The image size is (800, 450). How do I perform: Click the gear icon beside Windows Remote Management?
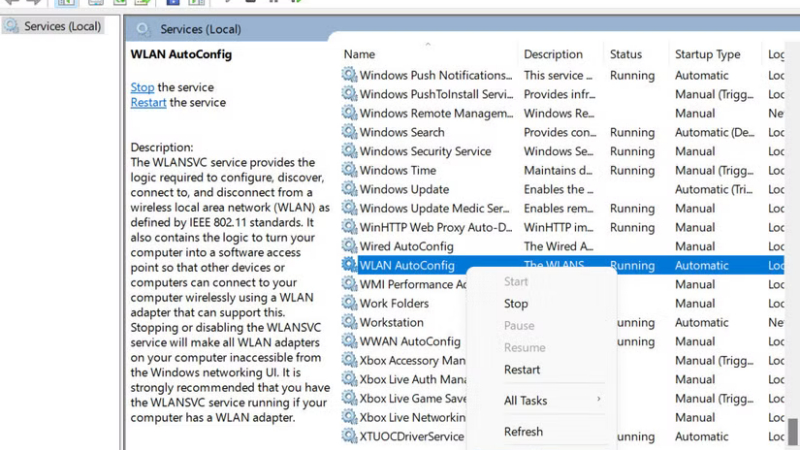coord(349,112)
